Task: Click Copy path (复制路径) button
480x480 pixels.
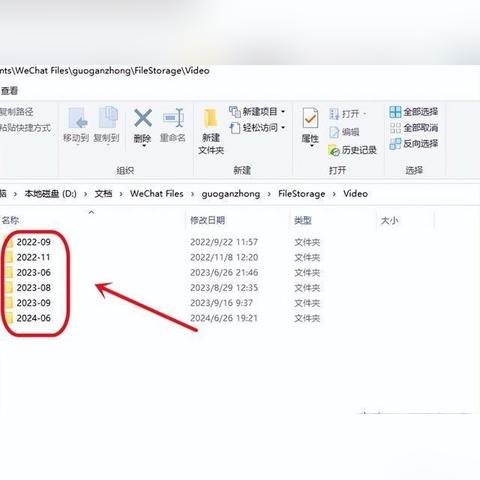Action: point(17,112)
